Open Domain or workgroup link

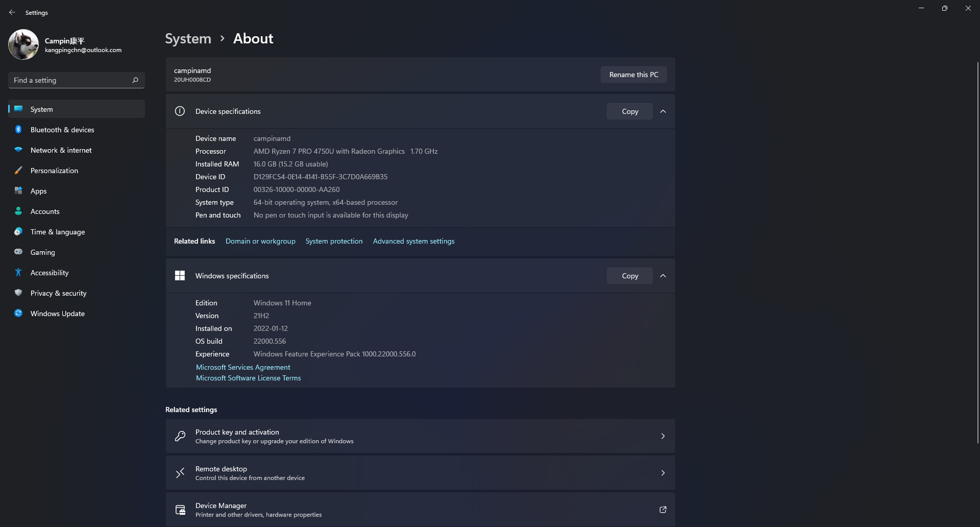click(x=260, y=241)
